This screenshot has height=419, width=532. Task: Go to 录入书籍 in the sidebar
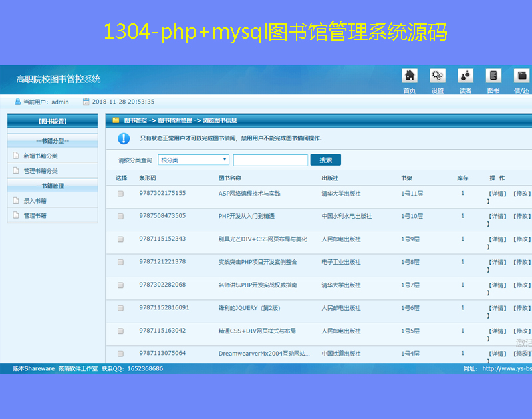(35, 200)
